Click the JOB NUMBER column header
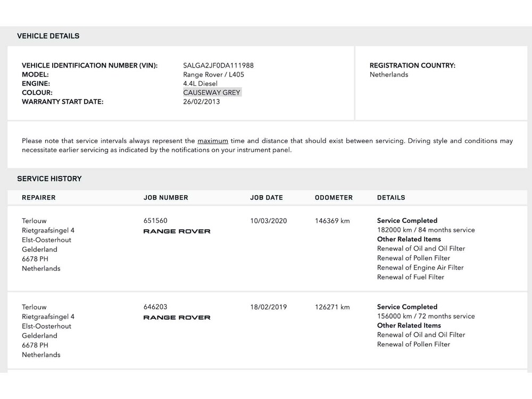Screen dimensions: 532x399 pos(165,197)
